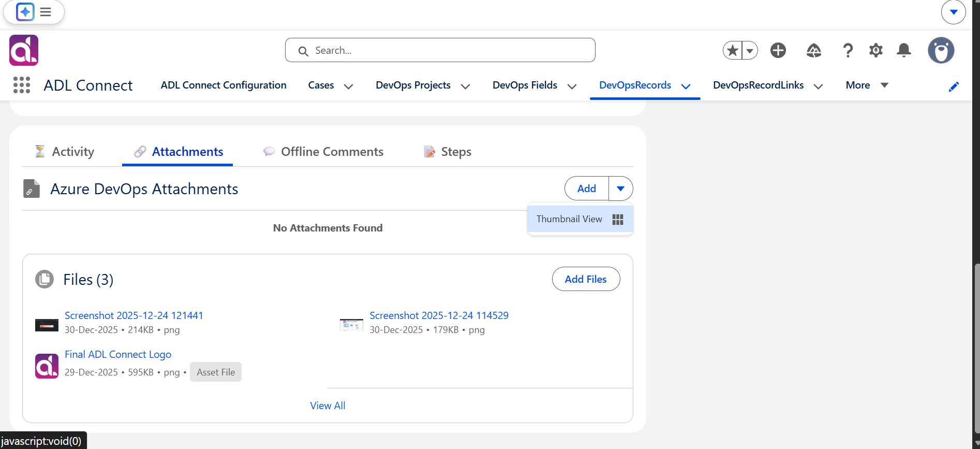Click View All files link
The height and width of the screenshot is (449, 980).
coord(328,405)
